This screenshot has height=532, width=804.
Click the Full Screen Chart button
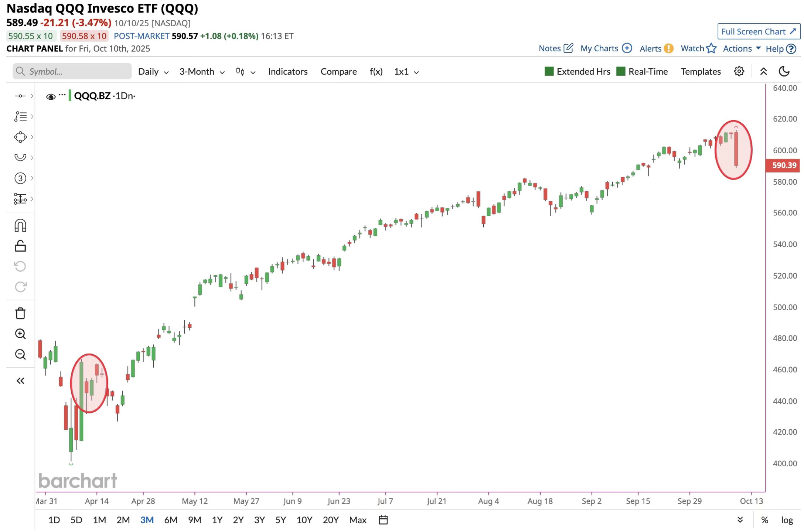coord(759,31)
